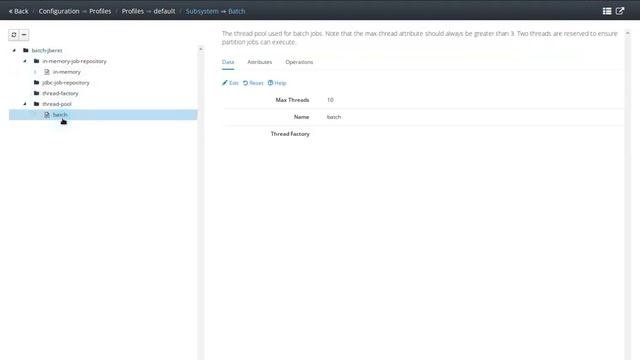Collapse the in-memory-job-repository node arrow
640x360 pixels.
25,61
